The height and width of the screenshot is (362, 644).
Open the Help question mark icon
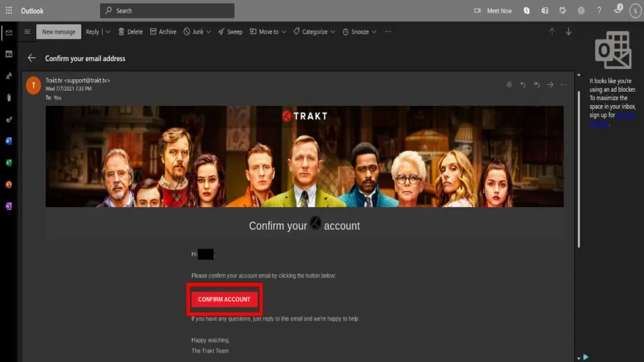pos(599,11)
